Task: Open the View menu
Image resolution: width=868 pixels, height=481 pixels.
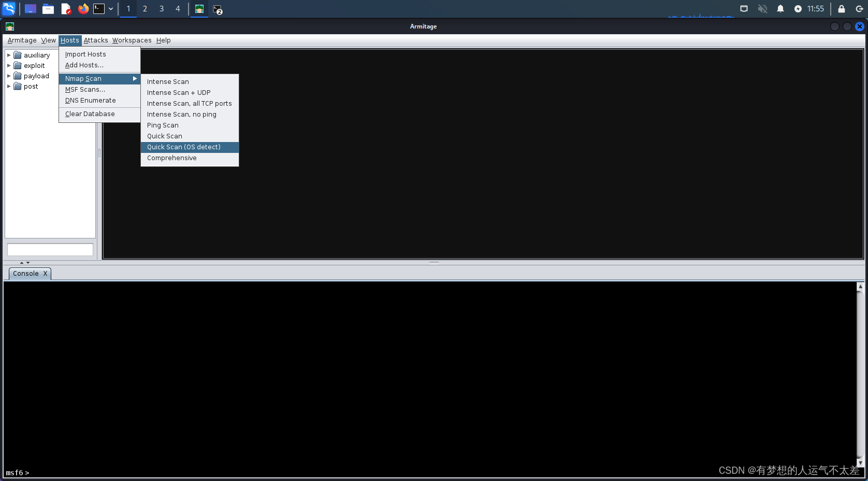Action: point(49,40)
